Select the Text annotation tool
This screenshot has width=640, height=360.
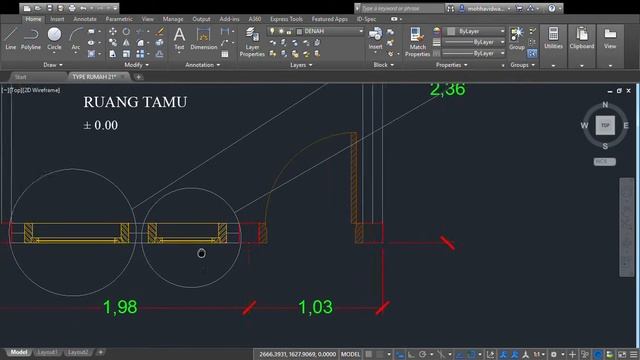coord(179,39)
